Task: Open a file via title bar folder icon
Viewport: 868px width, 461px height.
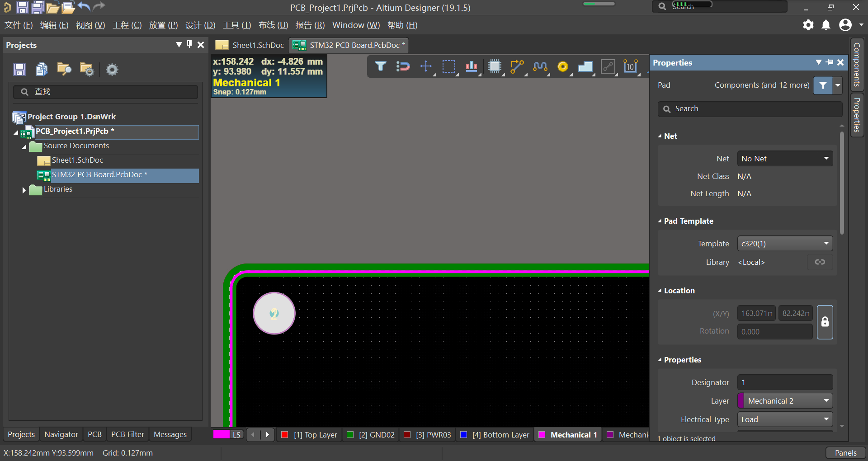Action: coord(53,7)
